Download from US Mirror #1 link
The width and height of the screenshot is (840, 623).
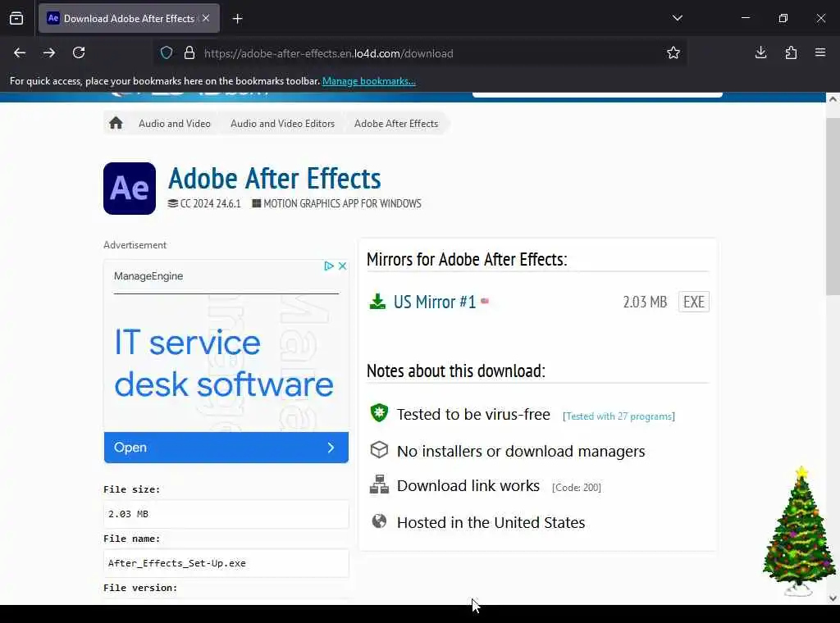[x=435, y=302]
